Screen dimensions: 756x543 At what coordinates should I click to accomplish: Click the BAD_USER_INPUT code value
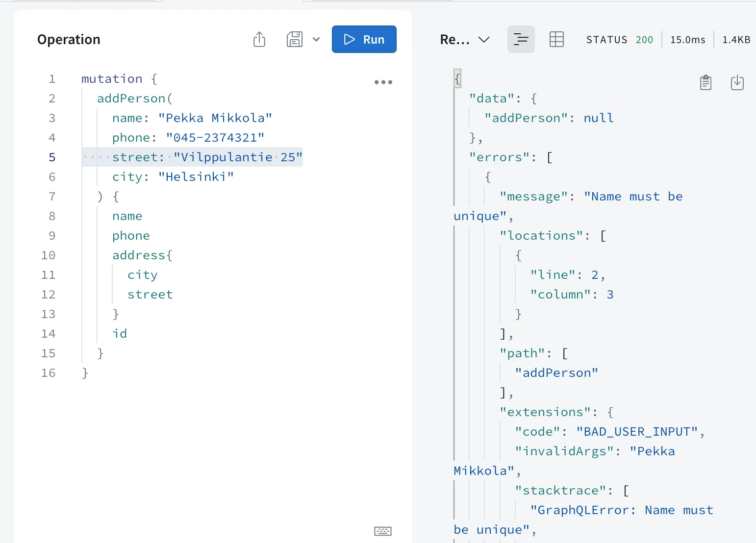coord(637,432)
